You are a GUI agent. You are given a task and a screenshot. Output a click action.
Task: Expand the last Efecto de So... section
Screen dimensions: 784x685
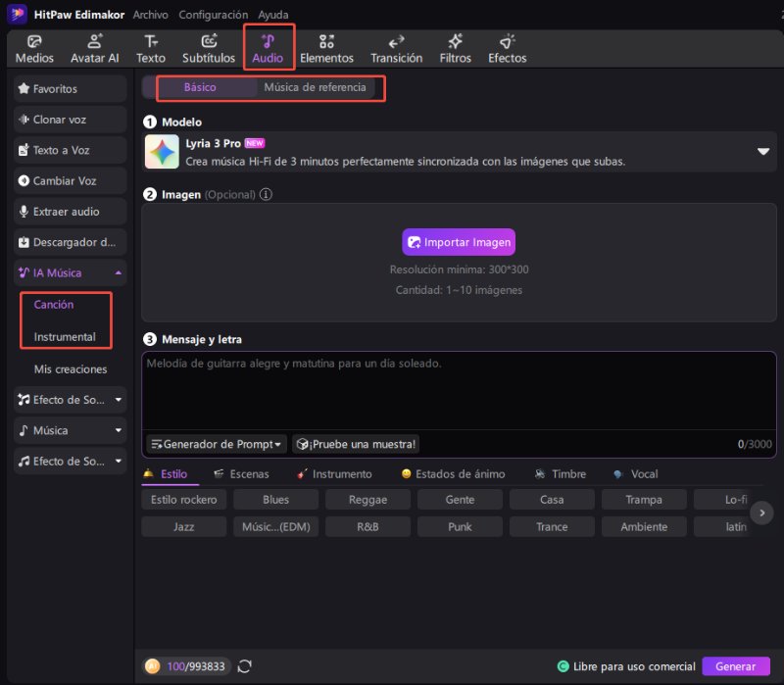point(118,461)
